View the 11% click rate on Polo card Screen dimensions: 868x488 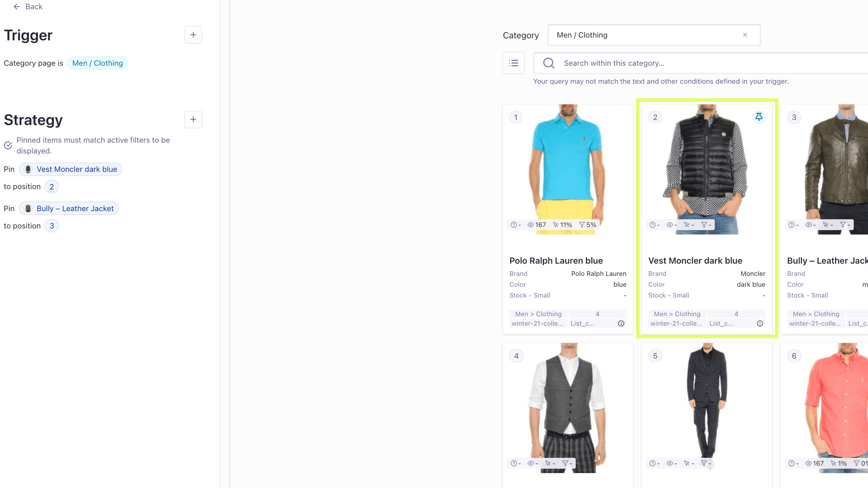click(563, 225)
